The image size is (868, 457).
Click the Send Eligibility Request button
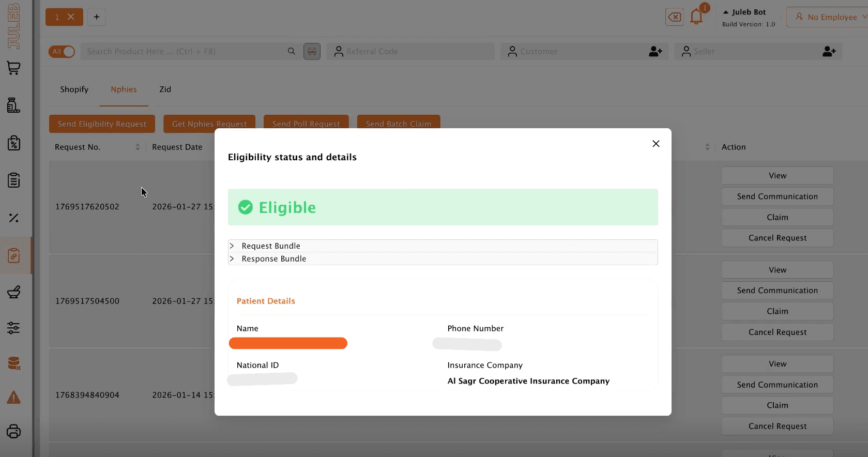coord(102,124)
